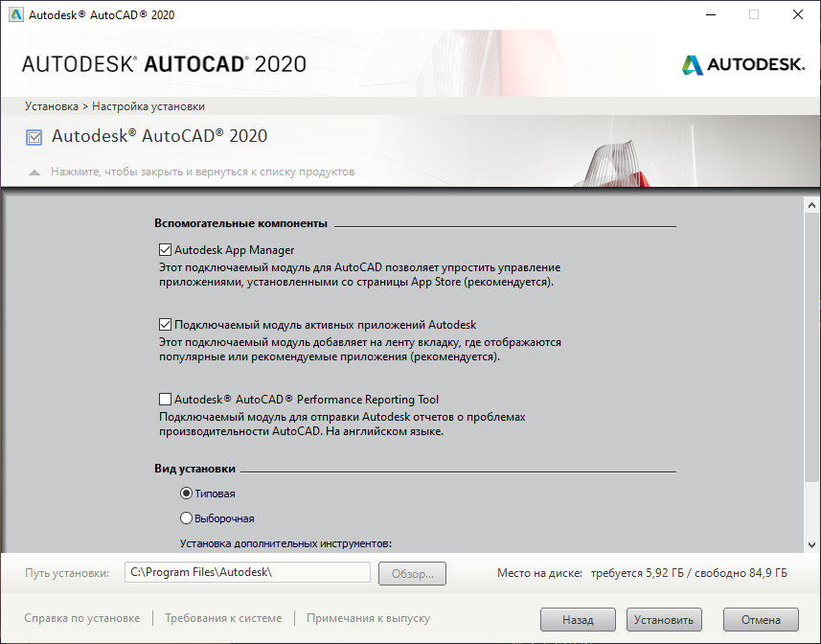Viewport: 821px width, 644px height.
Task: Click the 'Вид установки' section heading
Action: [x=194, y=469]
